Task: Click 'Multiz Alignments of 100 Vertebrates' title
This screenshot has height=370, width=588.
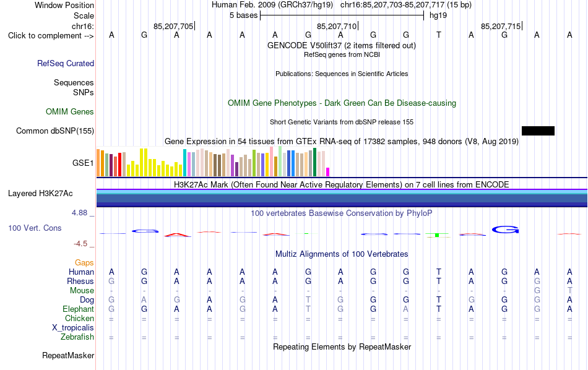Action: click(342, 254)
